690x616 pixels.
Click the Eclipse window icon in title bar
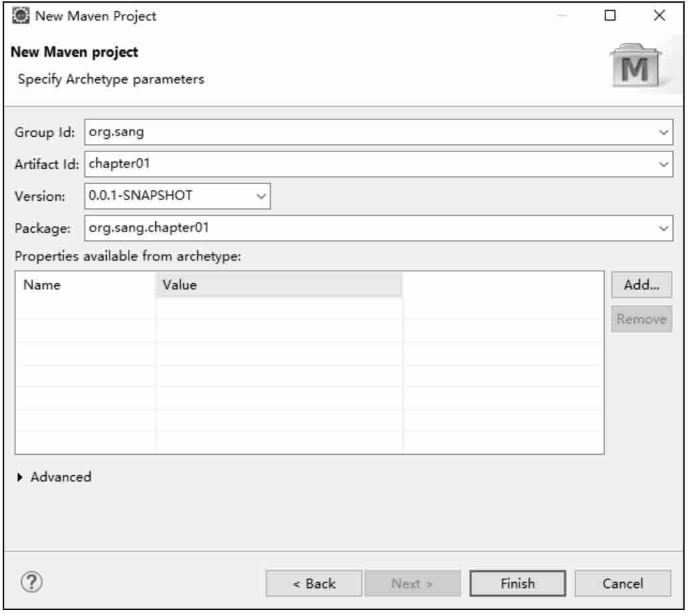click(20, 16)
